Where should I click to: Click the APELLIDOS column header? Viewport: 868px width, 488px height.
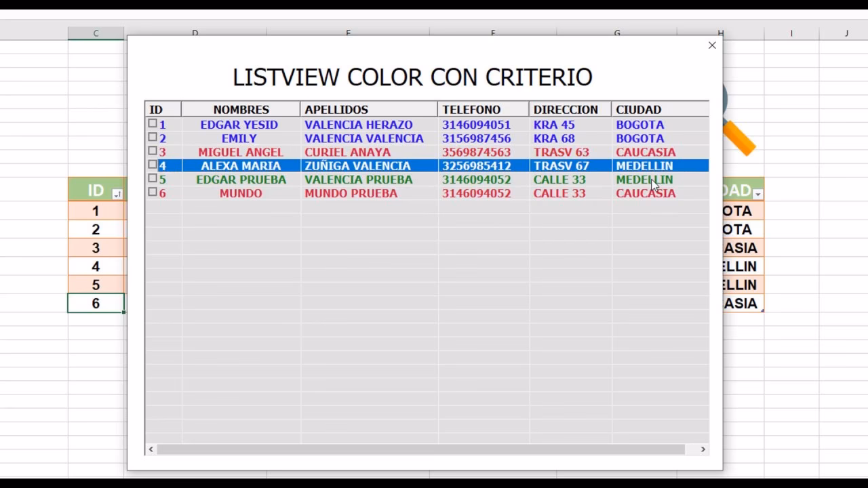(369, 109)
